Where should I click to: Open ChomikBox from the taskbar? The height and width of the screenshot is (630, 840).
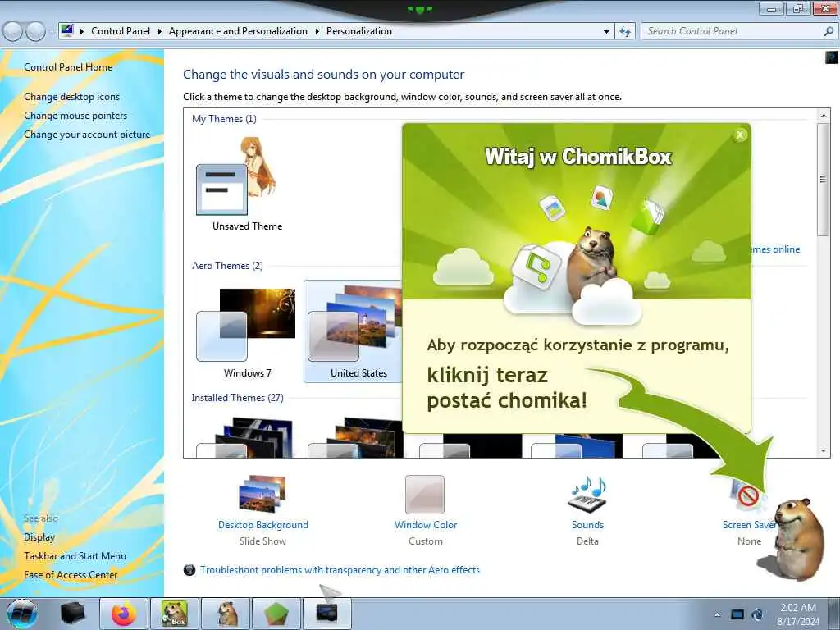pyautogui.click(x=175, y=614)
